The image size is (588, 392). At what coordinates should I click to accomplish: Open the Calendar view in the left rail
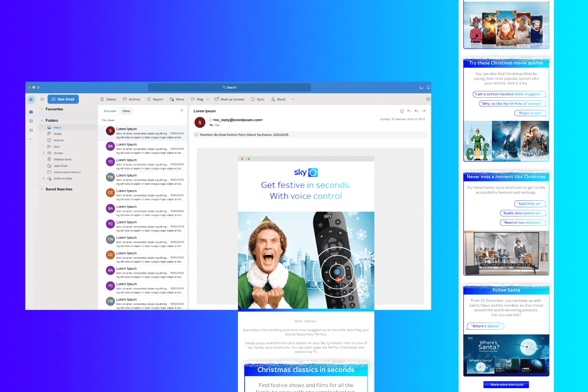point(31,121)
